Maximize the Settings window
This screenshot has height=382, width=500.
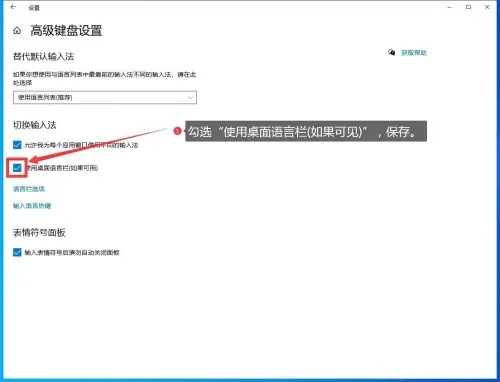(x=468, y=7)
